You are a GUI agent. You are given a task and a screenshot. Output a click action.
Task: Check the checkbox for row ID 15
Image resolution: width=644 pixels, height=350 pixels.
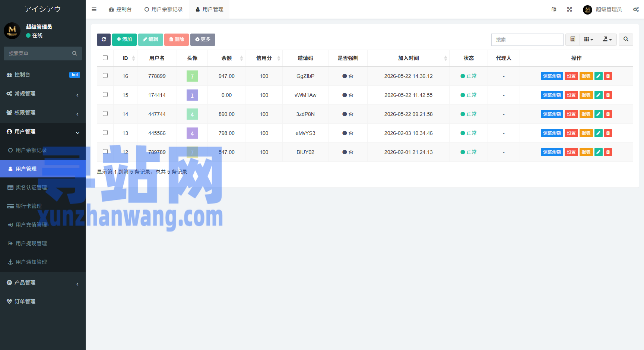[x=105, y=95]
